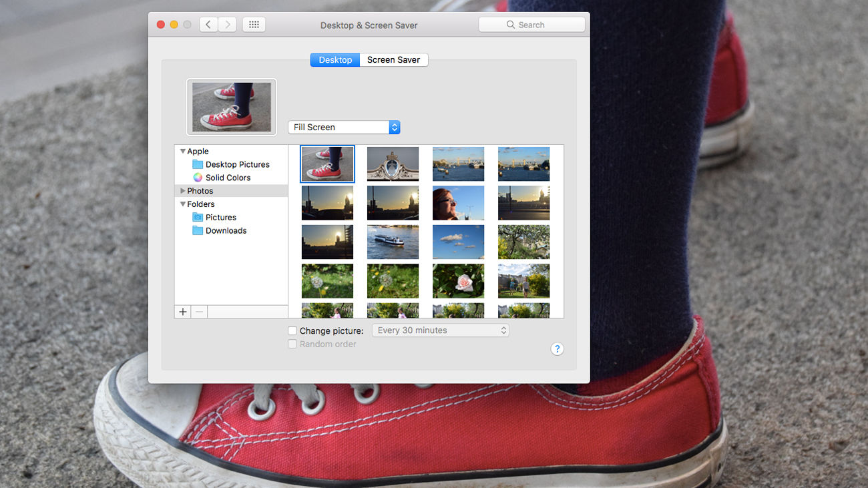
Task: Select the Solid Colors color wheel icon
Action: pyautogui.click(x=198, y=178)
